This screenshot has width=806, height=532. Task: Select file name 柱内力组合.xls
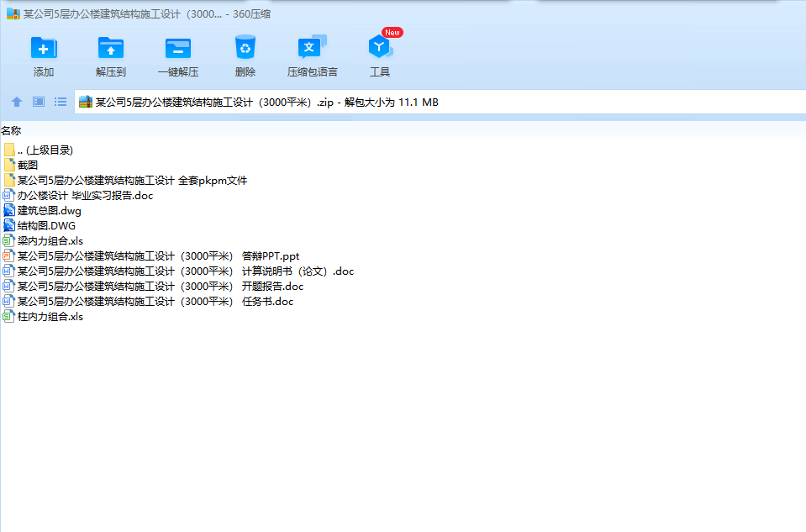(50, 317)
